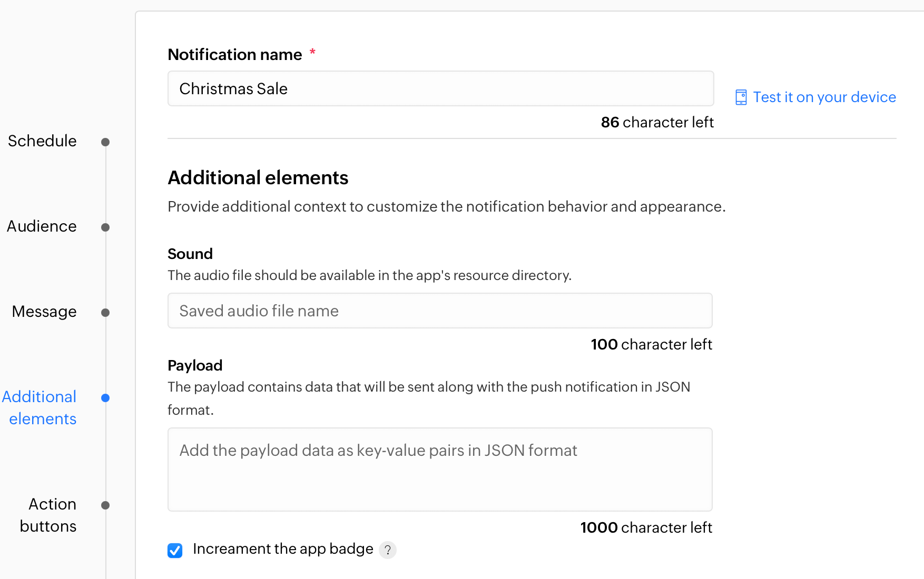Click the Sound field label
This screenshot has height=579, width=924.
point(190,254)
